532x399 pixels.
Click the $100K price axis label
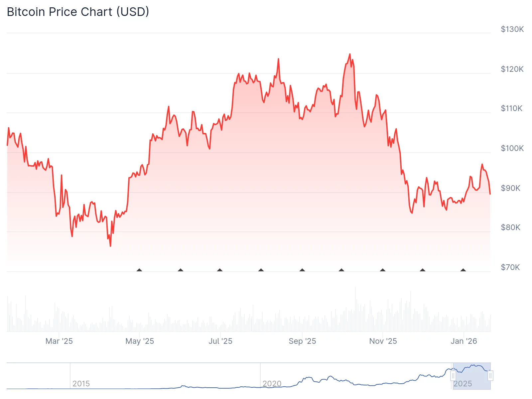pos(512,148)
